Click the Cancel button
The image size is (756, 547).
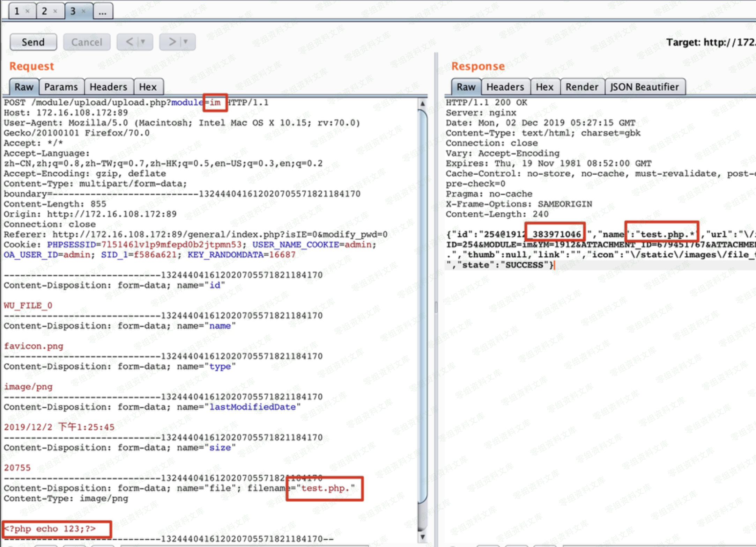coord(87,42)
